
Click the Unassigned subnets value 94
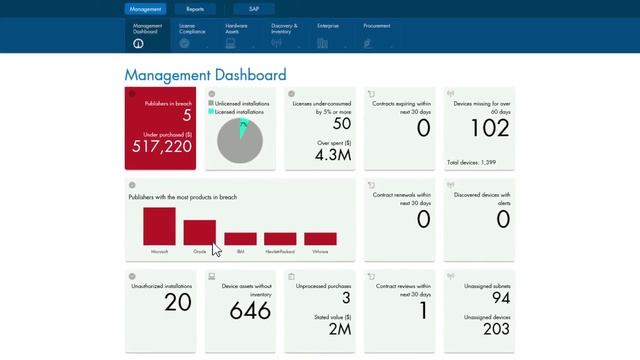coord(501,298)
